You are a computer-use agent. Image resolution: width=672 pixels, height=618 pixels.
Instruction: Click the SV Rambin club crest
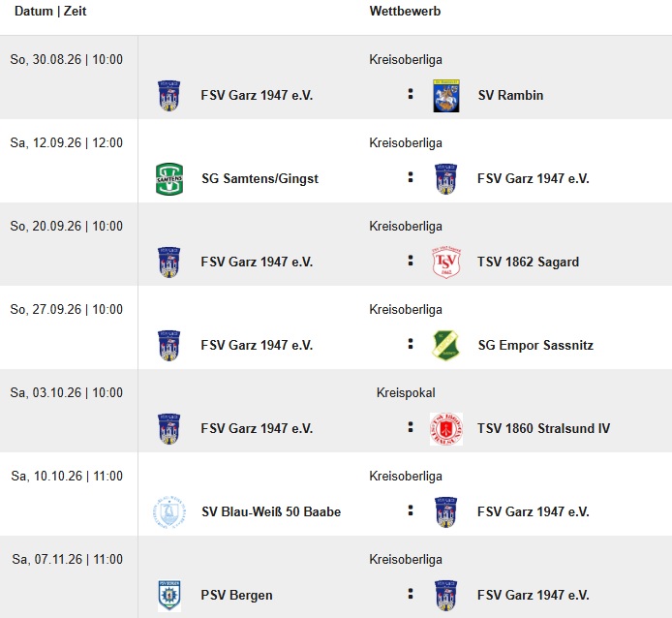[445, 96]
